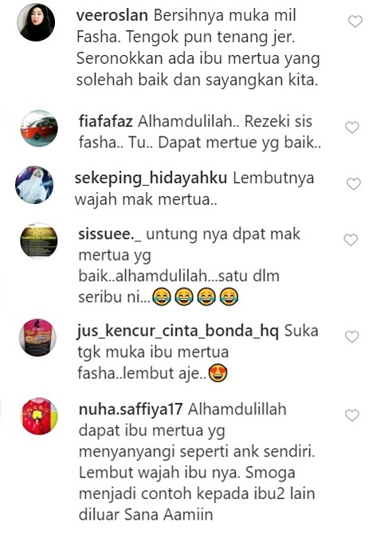Open veeroslan's profile picture
The width and height of the screenshot is (392, 538).
pyautogui.click(x=36, y=22)
